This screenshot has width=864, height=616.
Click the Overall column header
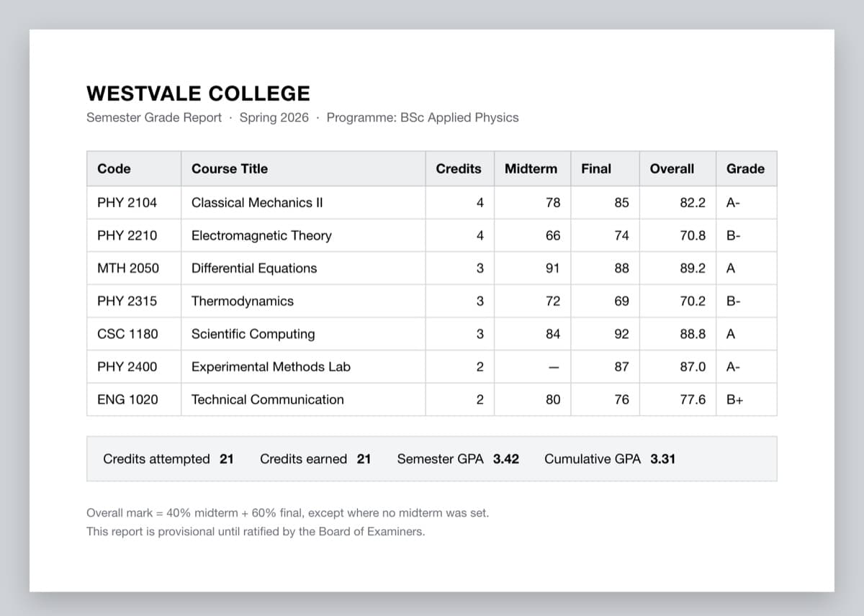point(672,169)
